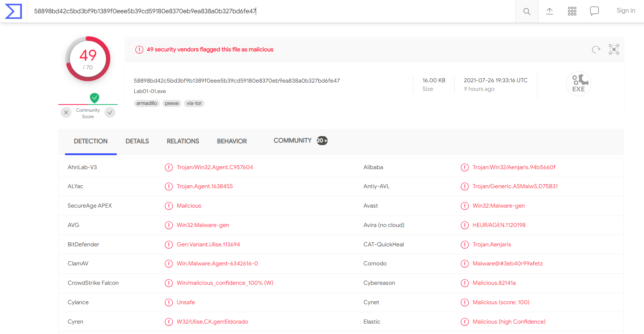Click the 49/70 detection score gauge
This screenshot has width=644, height=334.
[x=88, y=59]
